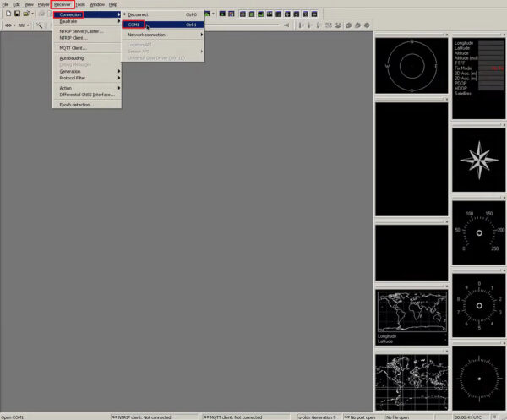This screenshot has width=507, height=420.
Task: Click the analog clock dial panel
Action: (x=478, y=304)
